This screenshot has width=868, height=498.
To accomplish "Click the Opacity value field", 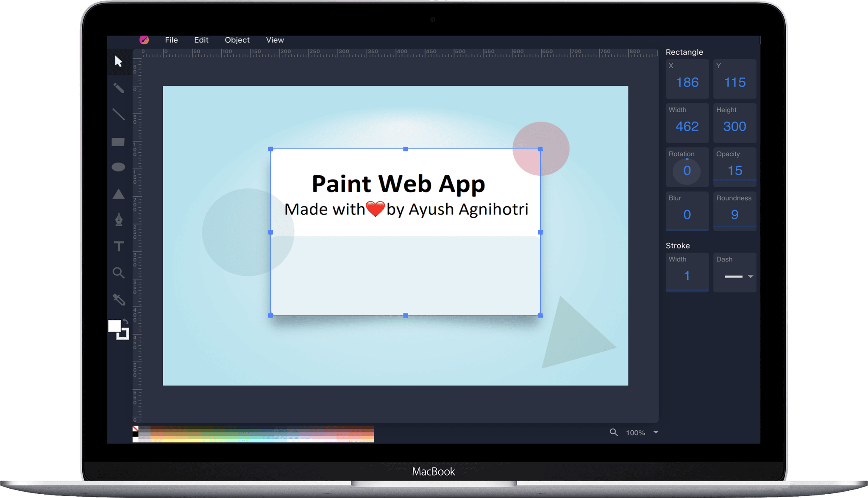I will tap(734, 171).
